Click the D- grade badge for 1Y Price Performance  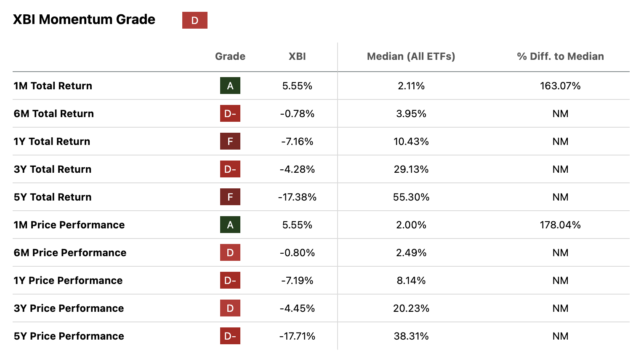pyautogui.click(x=230, y=280)
